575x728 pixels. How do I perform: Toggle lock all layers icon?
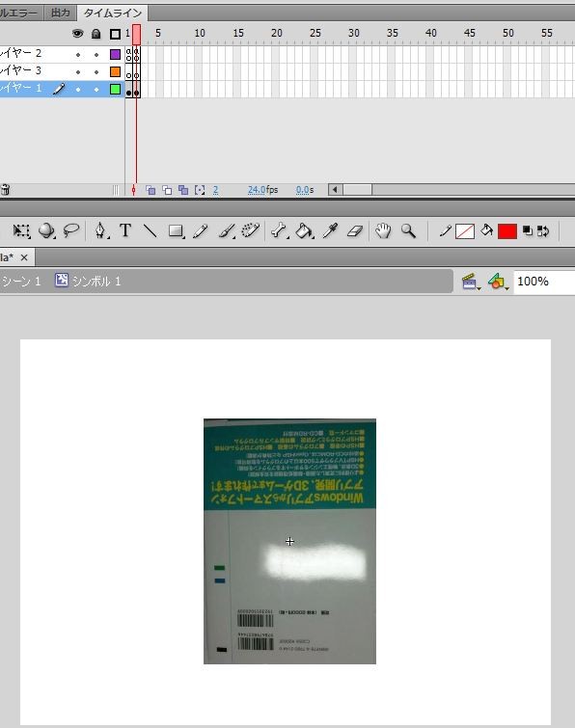coord(96,34)
